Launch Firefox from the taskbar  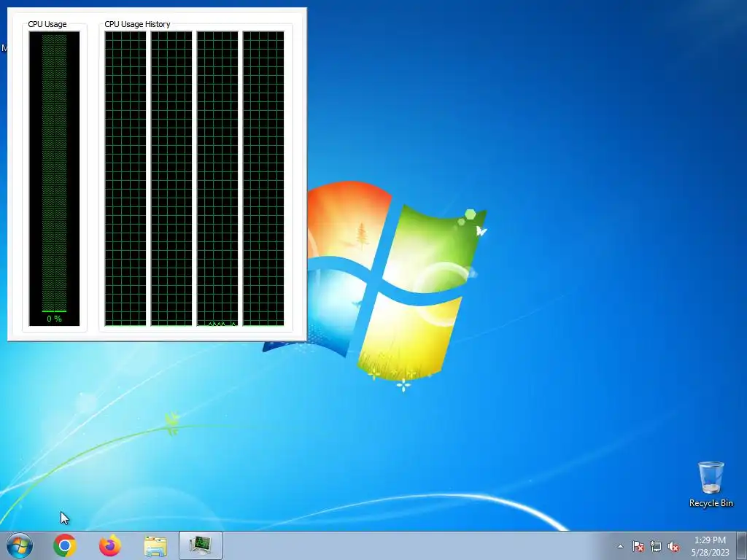point(110,545)
